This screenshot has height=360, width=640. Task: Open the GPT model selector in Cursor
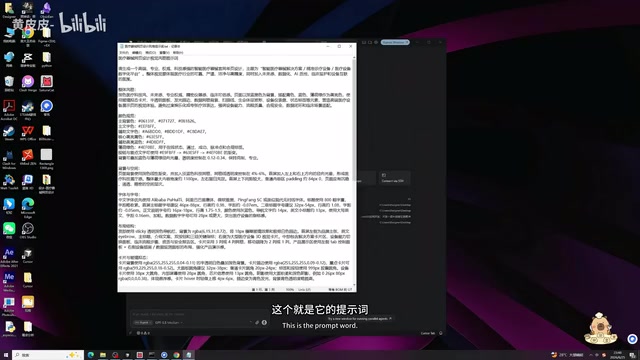(x=169, y=322)
